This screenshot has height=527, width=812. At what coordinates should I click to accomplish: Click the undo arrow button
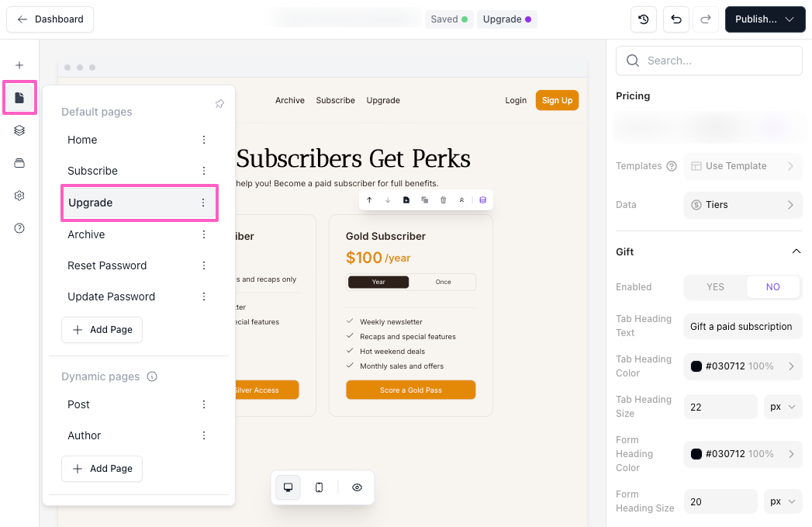click(x=676, y=19)
